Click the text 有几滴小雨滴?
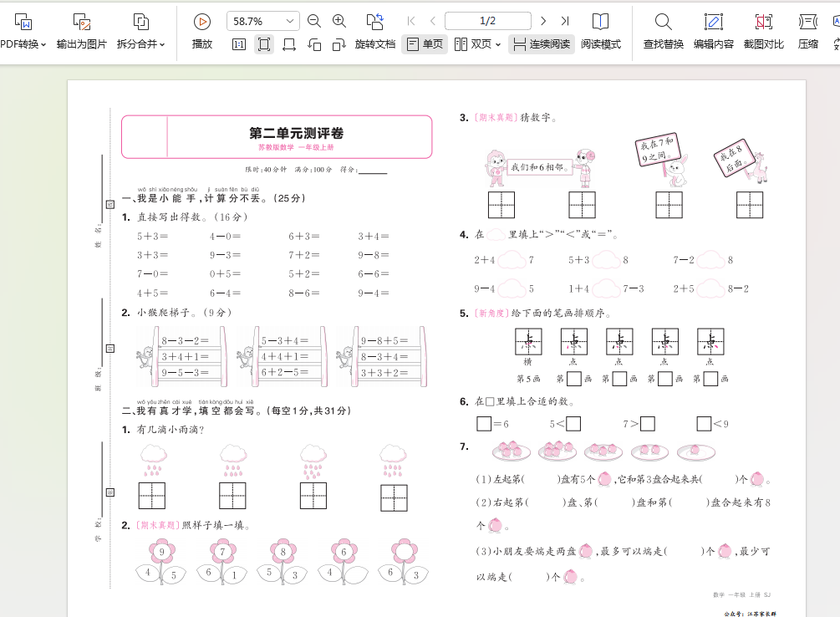 coord(171,430)
